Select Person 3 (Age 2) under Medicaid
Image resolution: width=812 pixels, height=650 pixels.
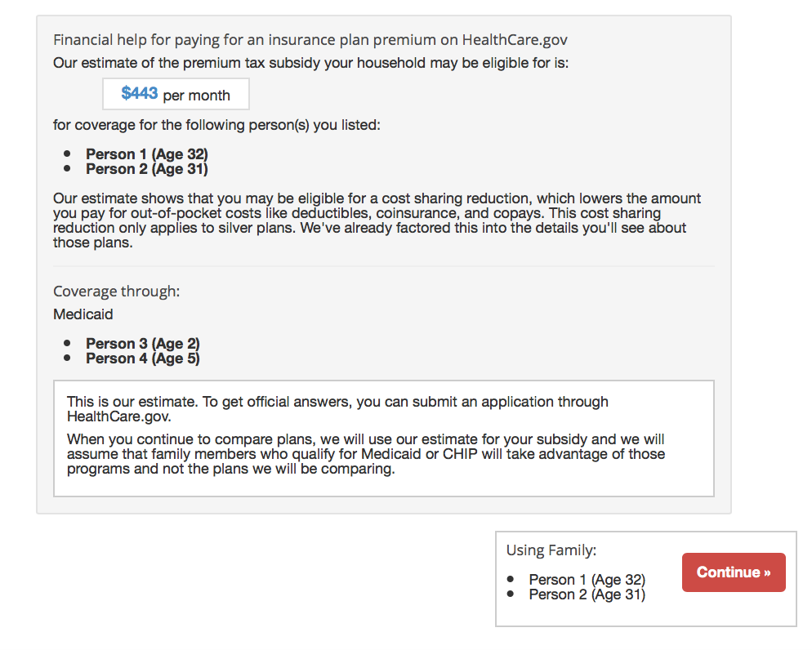tap(143, 344)
